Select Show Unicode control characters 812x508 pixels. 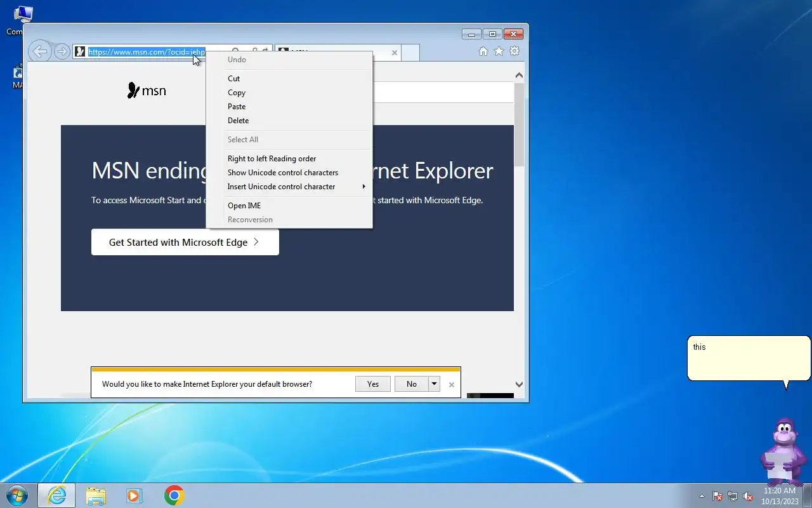click(x=289, y=173)
